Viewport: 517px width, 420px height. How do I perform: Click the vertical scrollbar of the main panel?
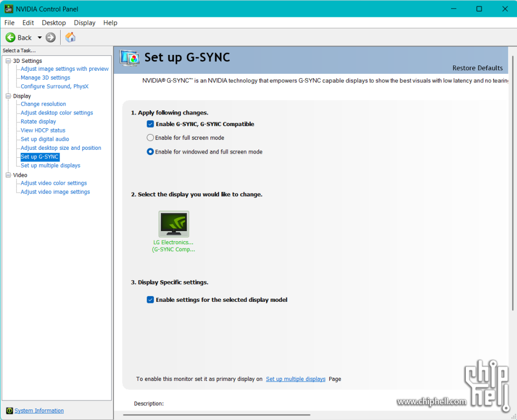click(x=513, y=183)
